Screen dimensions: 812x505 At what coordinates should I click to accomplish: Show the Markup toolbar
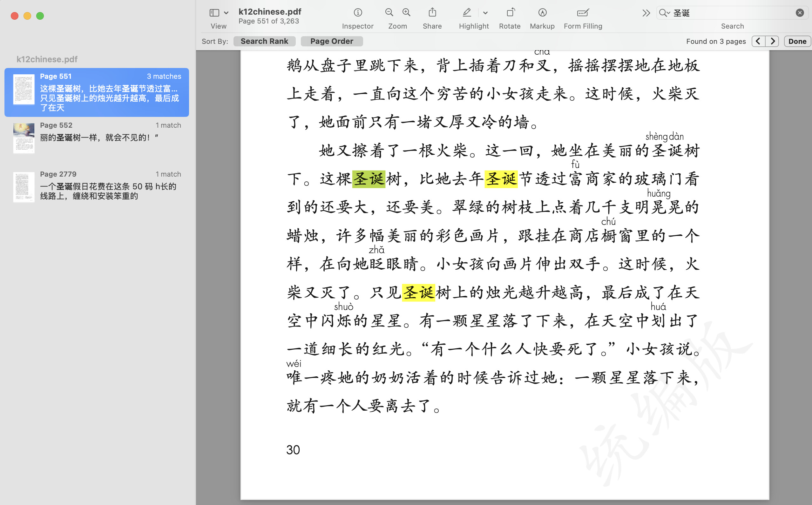(x=542, y=13)
